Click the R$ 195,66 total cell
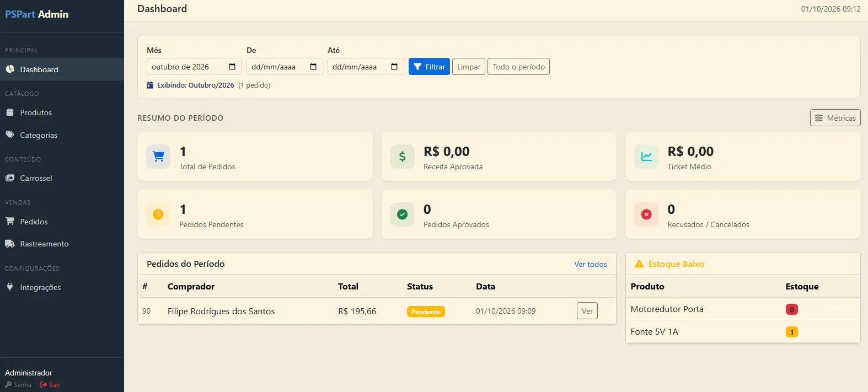 coord(357,312)
